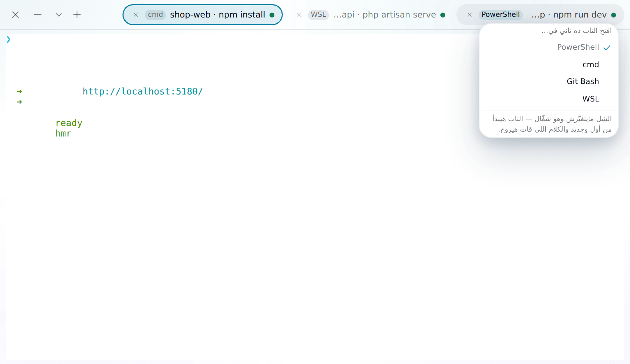The image size is (630, 364).
Task: Close the php artisan serve tab
Action: [x=299, y=15]
